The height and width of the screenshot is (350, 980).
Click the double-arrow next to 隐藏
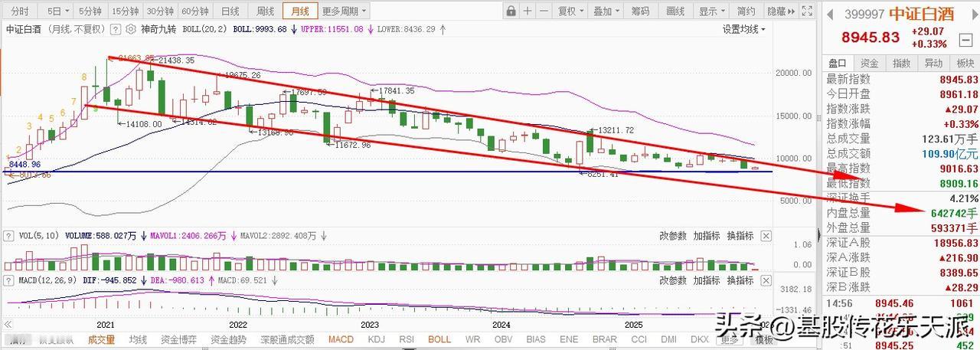coord(792,11)
